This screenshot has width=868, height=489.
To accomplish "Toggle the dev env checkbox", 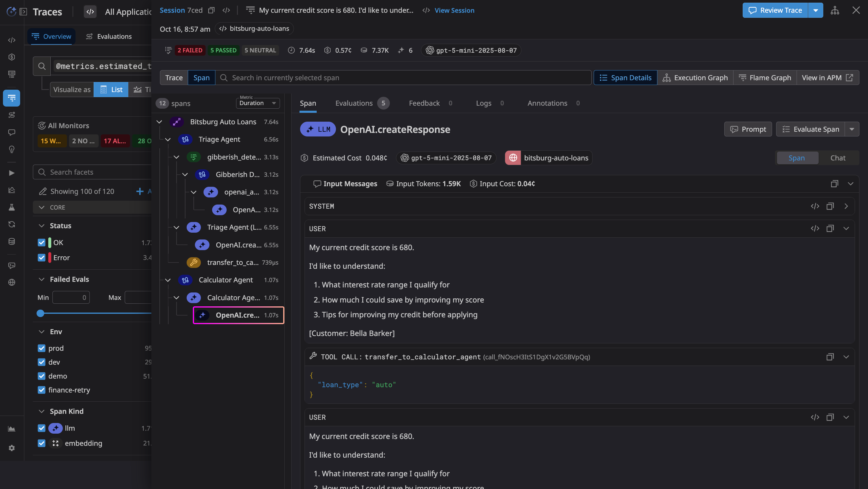I will coord(41,362).
